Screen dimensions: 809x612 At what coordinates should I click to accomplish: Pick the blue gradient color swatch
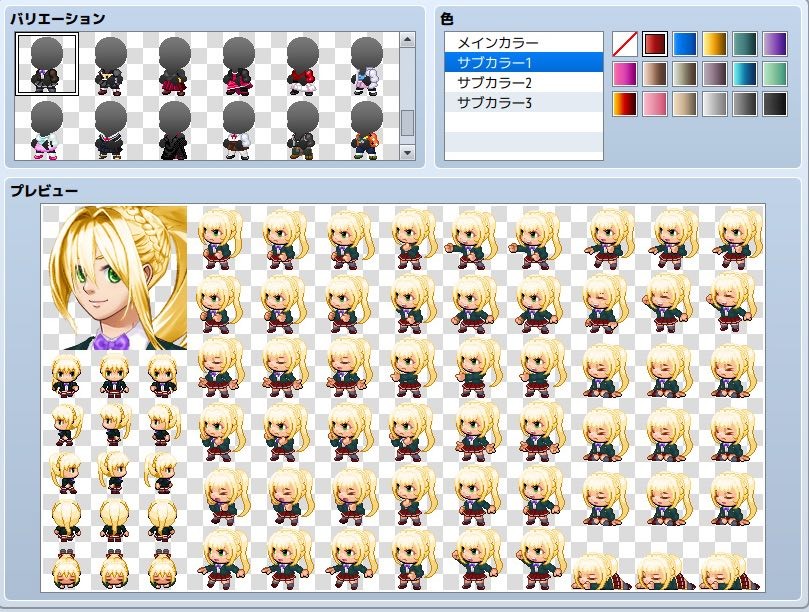pos(687,44)
